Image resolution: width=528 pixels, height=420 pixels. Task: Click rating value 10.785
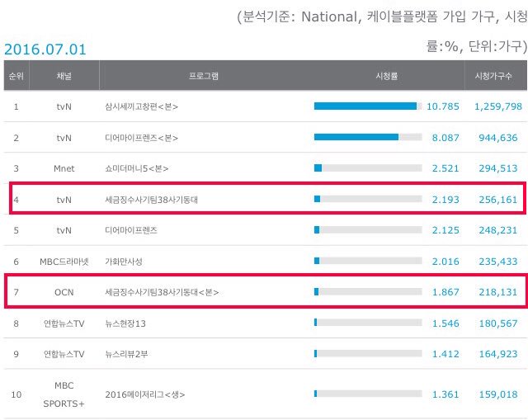443,106
